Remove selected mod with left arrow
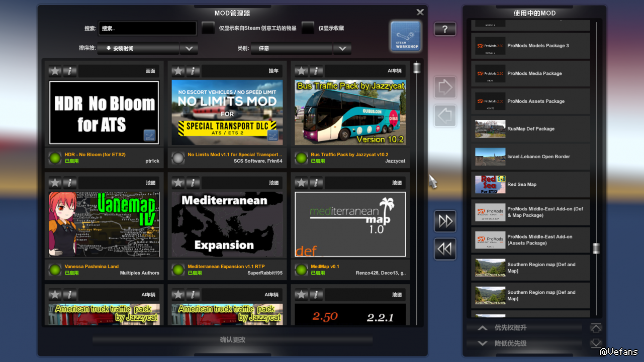This screenshot has width=644, height=362. click(445, 116)
